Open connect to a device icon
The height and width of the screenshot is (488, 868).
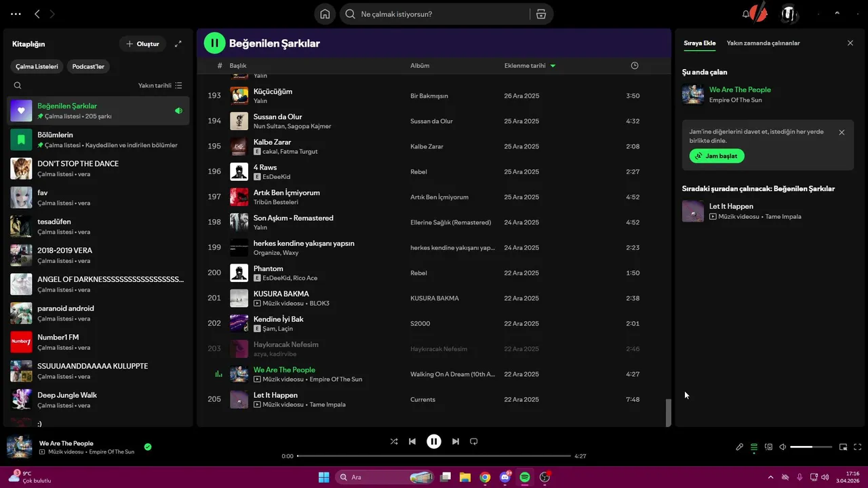coord(768,447)
